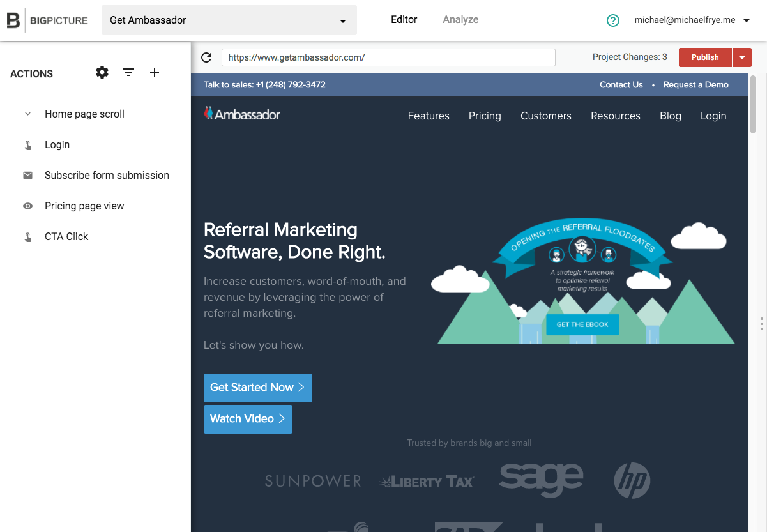Click the Ambassador logo in preview
767x532 pixels.
(242, 114)
